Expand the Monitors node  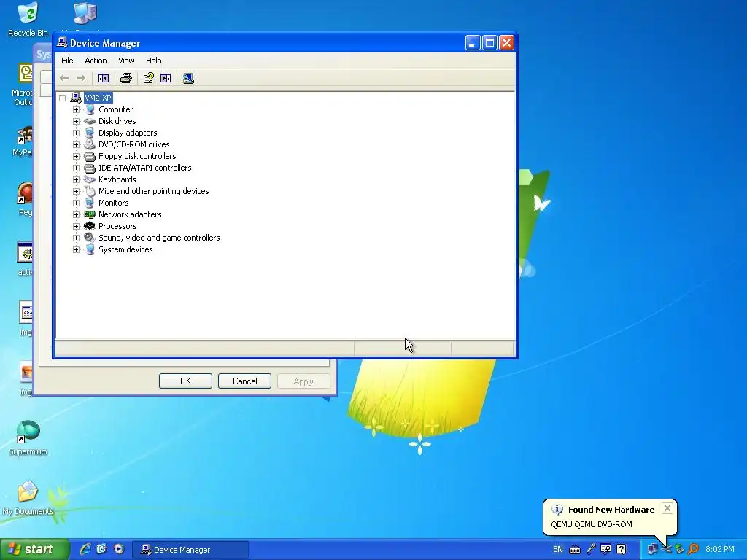click(x=76, y=203)
